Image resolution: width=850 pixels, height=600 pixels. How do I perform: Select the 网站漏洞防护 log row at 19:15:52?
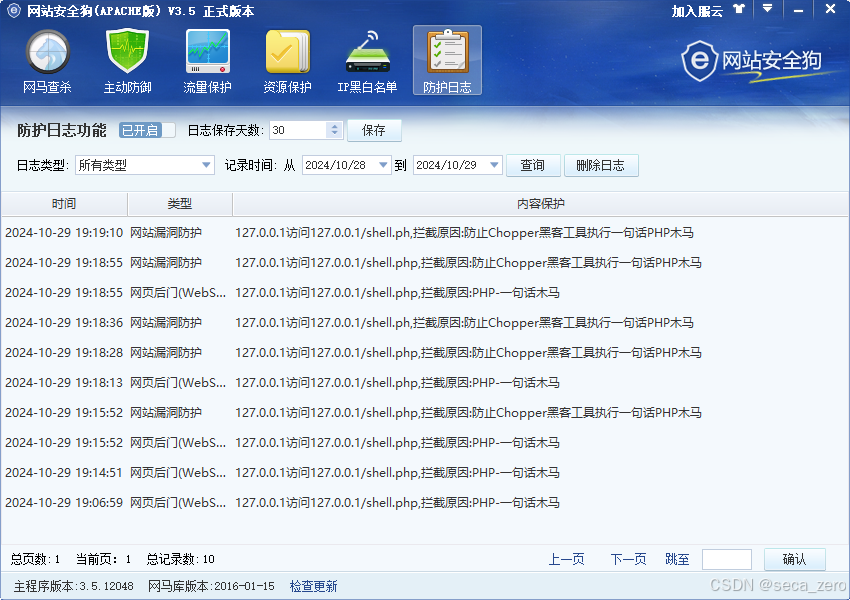[424, 412]
